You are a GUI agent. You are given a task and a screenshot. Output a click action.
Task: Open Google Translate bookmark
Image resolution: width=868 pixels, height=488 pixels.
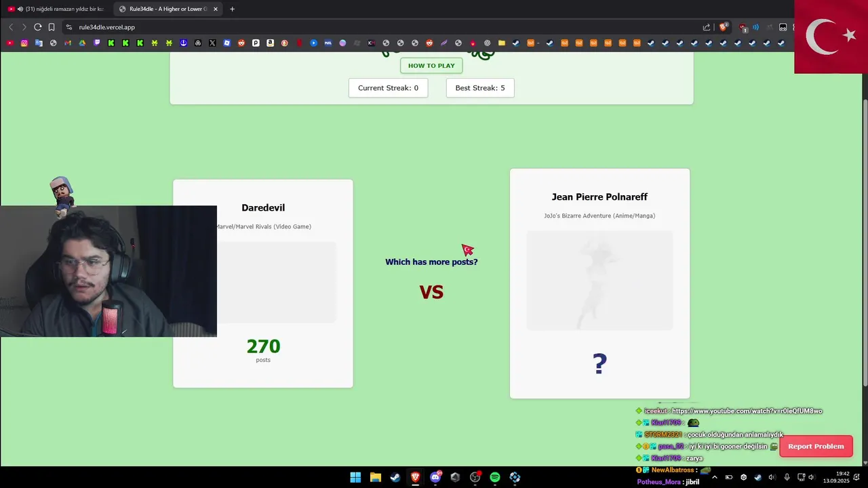(39, 43)
